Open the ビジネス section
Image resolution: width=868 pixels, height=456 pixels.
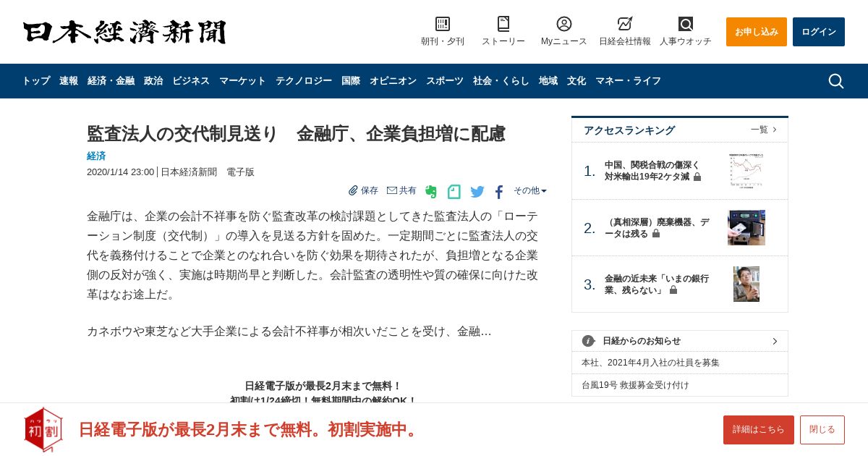[191, 81]
